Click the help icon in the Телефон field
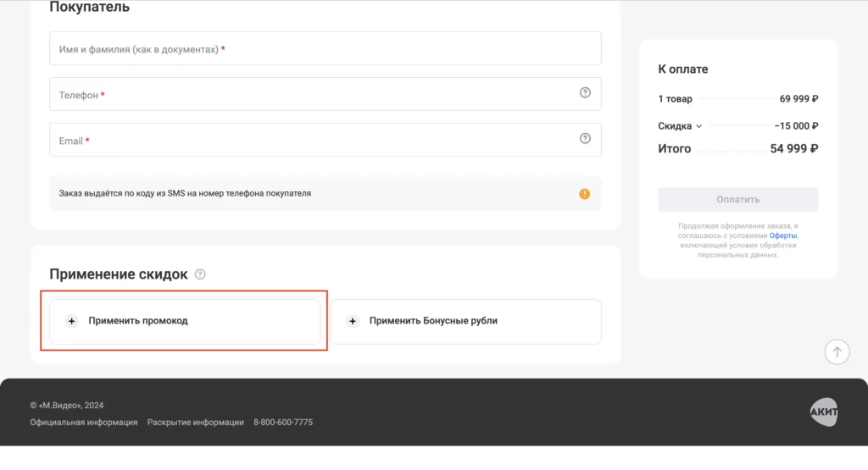Screen dimensions: 868x470 coord(585,93)
